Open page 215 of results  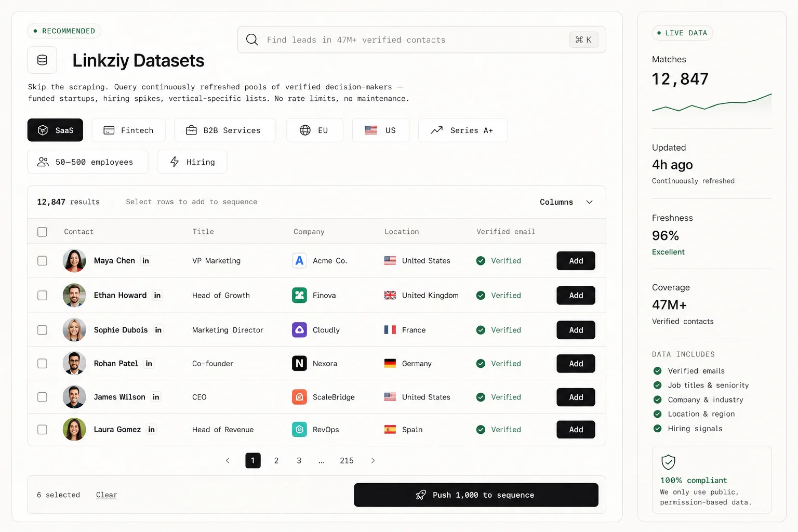[x=347, y=460]
